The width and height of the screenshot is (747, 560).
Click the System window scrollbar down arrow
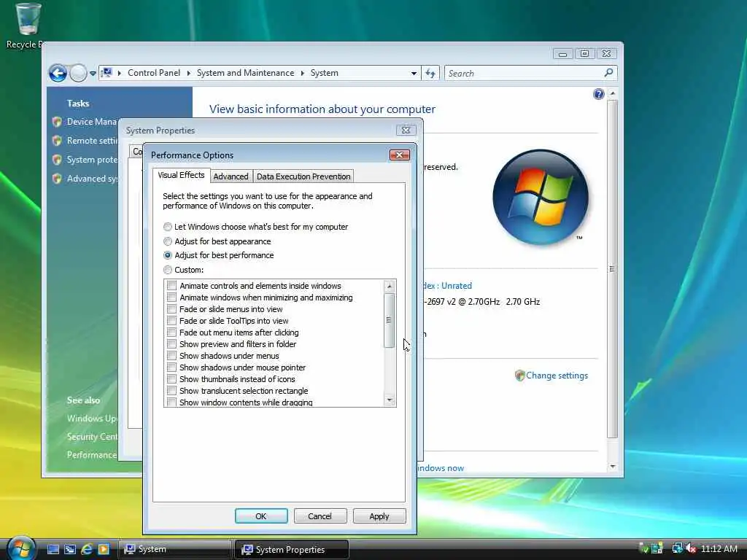(x=613, y=466)
